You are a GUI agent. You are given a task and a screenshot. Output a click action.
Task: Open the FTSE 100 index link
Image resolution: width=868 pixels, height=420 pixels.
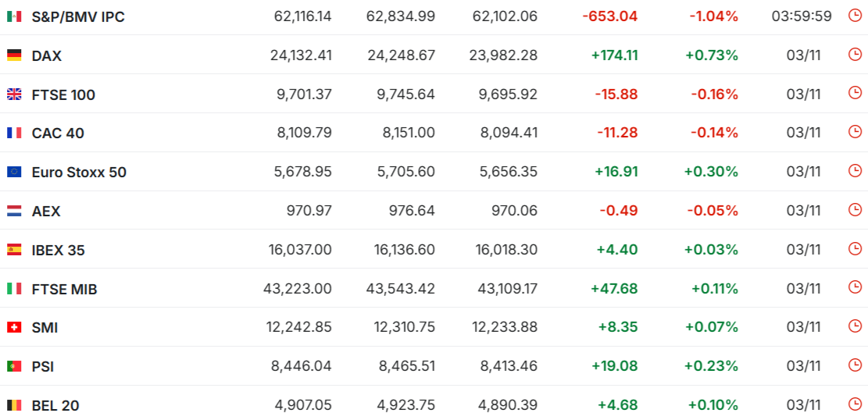point(63,95)
